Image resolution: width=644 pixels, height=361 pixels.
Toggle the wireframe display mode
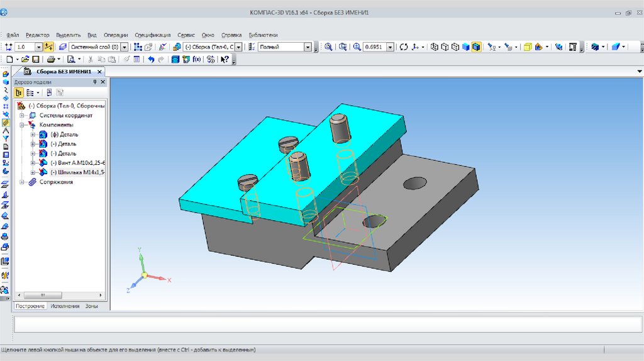coord(434,47)
